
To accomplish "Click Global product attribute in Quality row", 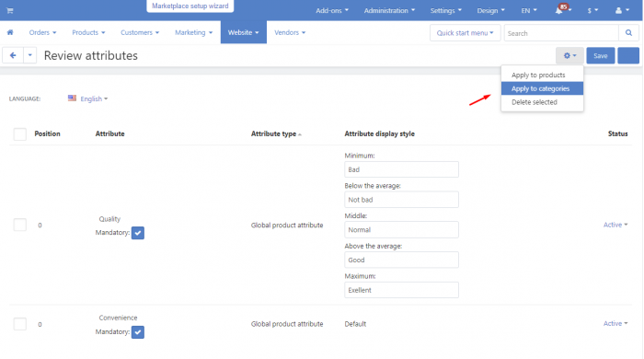I will pos(287,226).
